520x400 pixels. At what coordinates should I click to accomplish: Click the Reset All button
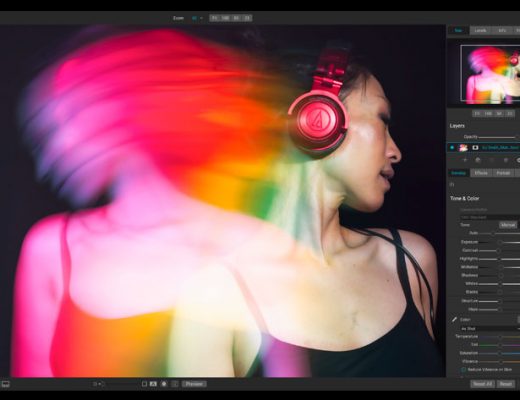(482, 384)
